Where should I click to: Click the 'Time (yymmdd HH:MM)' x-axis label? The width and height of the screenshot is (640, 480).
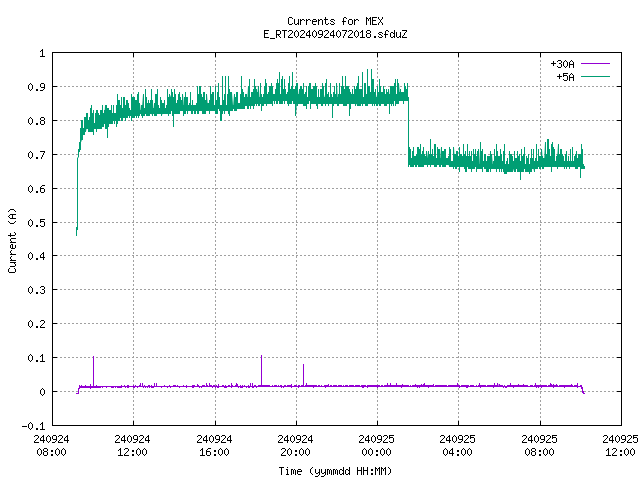tap(335, 471)
